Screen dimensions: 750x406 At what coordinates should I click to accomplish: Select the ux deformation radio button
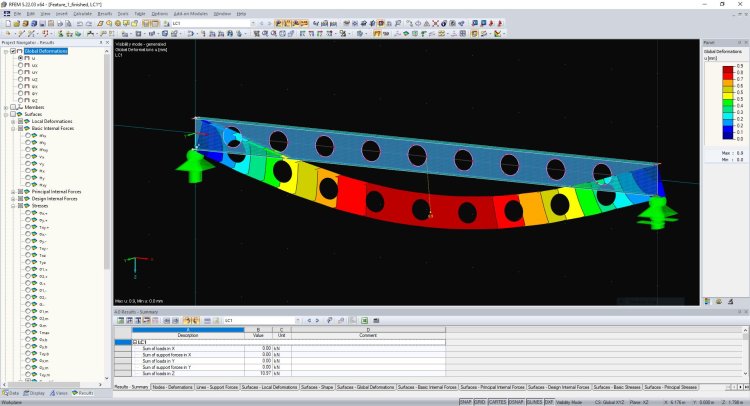click(21, 65)
